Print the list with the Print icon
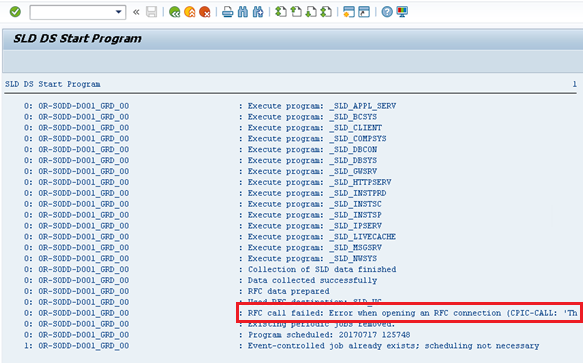This screenshot has height=363, width=583. click(x=228, y=12)
